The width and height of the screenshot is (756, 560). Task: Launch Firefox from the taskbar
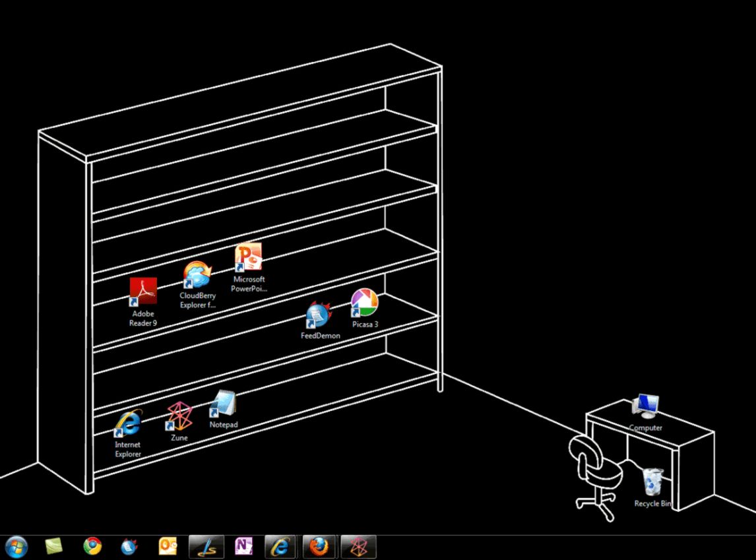coord(317,546)
